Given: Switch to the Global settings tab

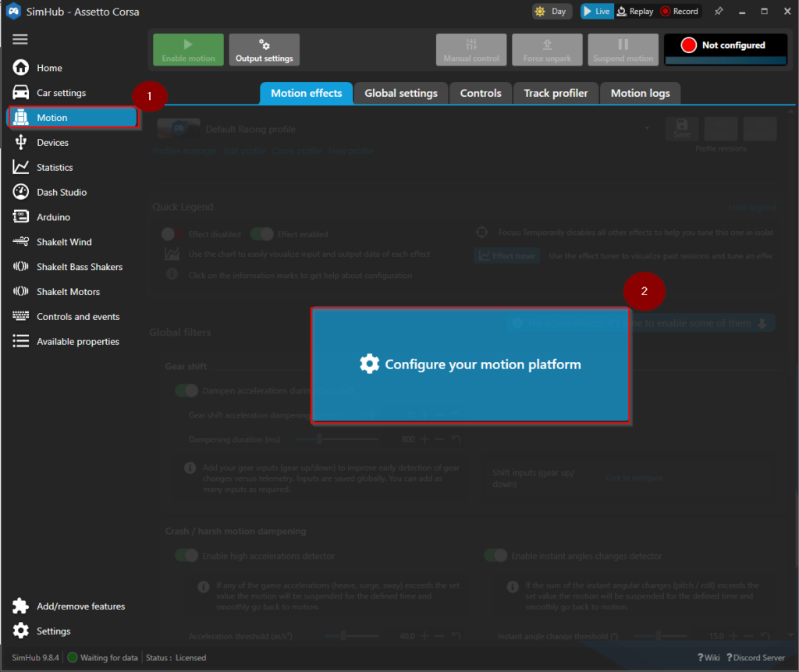Looking at the screenshot, I should pos(401,94).
